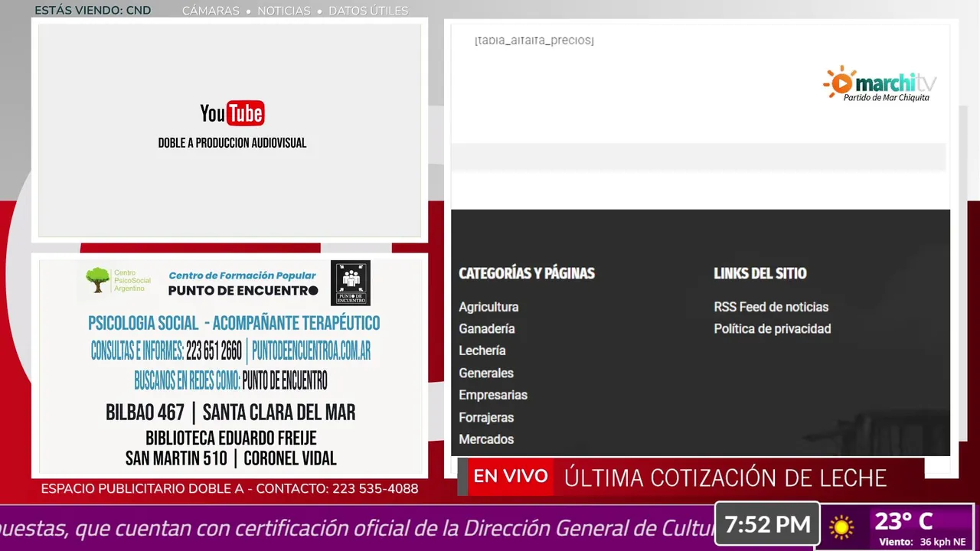
Task: Click the 'PSICOLOGIA SOCIAL - ACOMPAÑANTE TERAPÉUTICO' ad text
Action: [234, 323]
